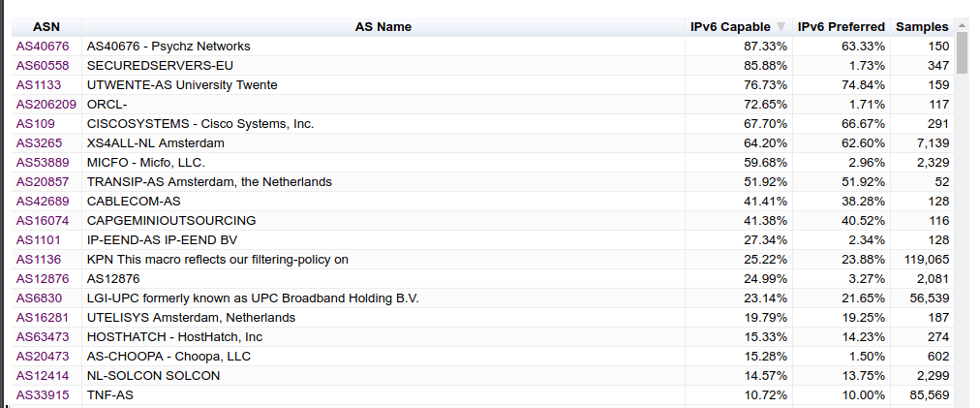Select the KPN filtering-policy name cell
This screenshot has width=980, height=408.
(x=383, y=260)
